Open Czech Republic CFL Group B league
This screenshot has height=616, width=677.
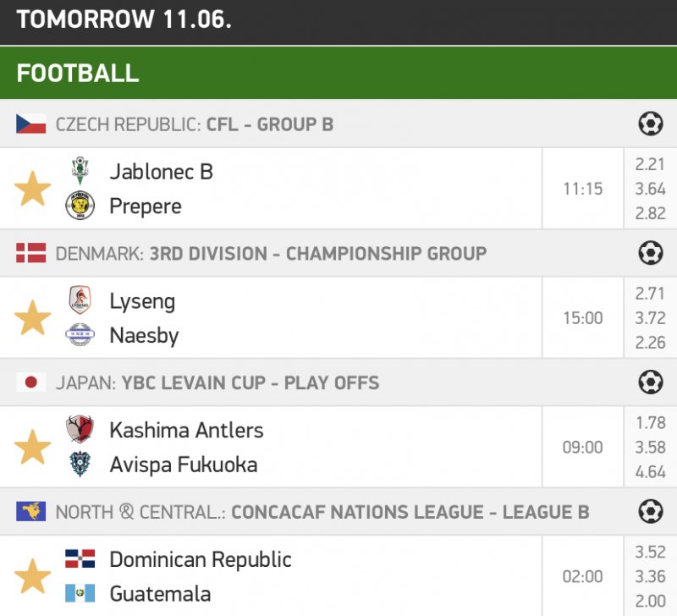(195, 124)
